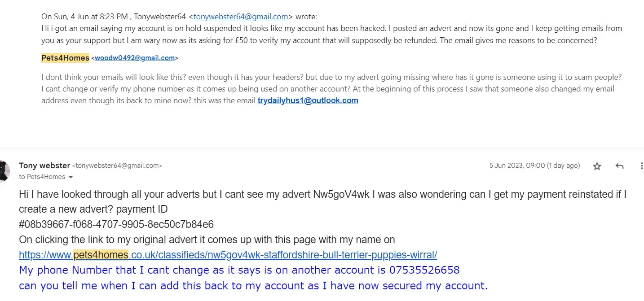
Task: Click the trydailyhus1@outlook.com email link
Action: (x=308, y=100)
